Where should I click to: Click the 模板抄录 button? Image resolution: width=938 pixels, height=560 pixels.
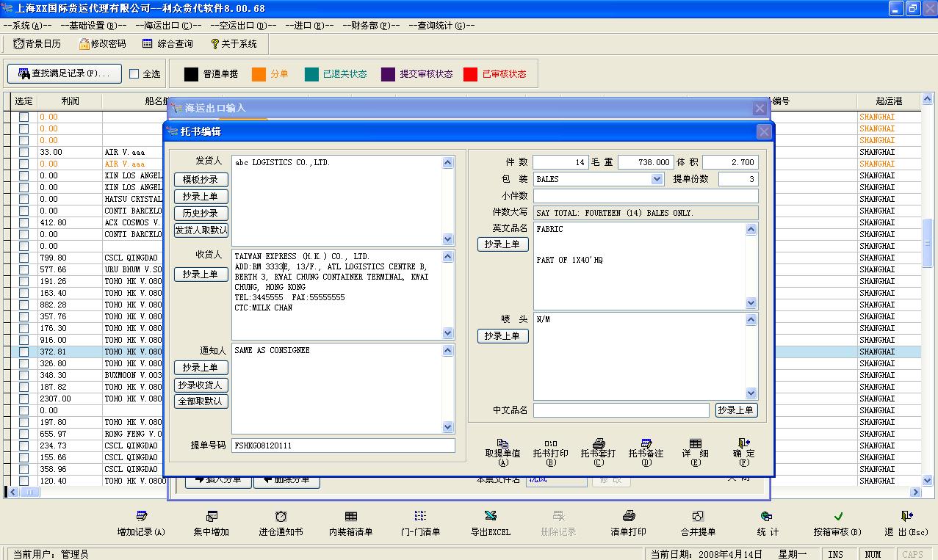201,180
